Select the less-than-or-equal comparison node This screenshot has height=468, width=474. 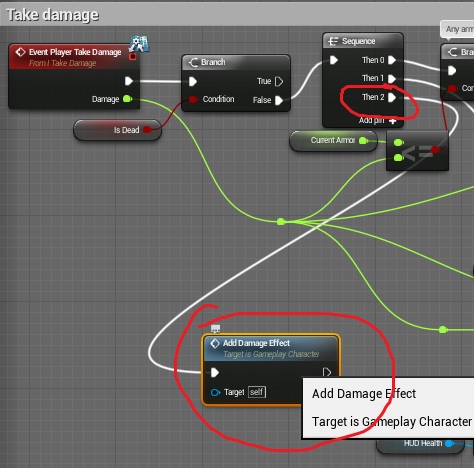click(417, 151)
